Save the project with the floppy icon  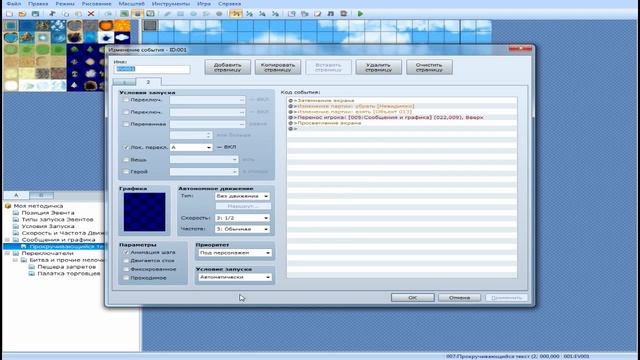click(x=36, y=13)
